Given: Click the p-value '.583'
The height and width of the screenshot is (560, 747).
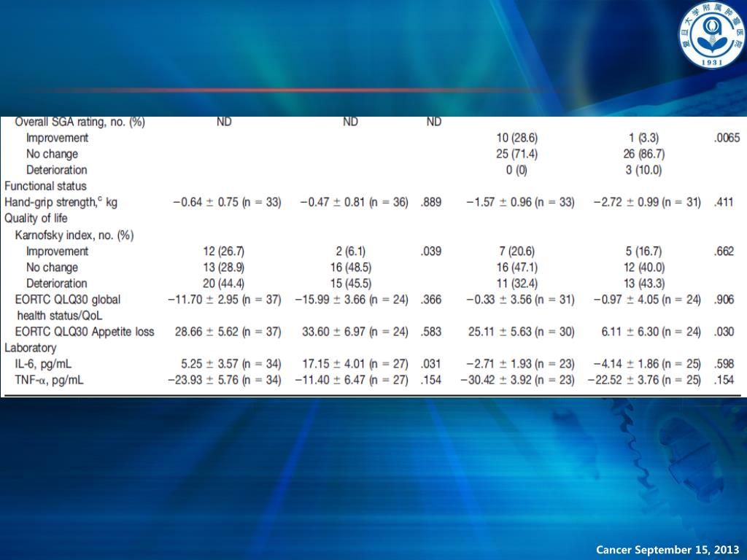Looking at the screenshot, I should point(431,332).
